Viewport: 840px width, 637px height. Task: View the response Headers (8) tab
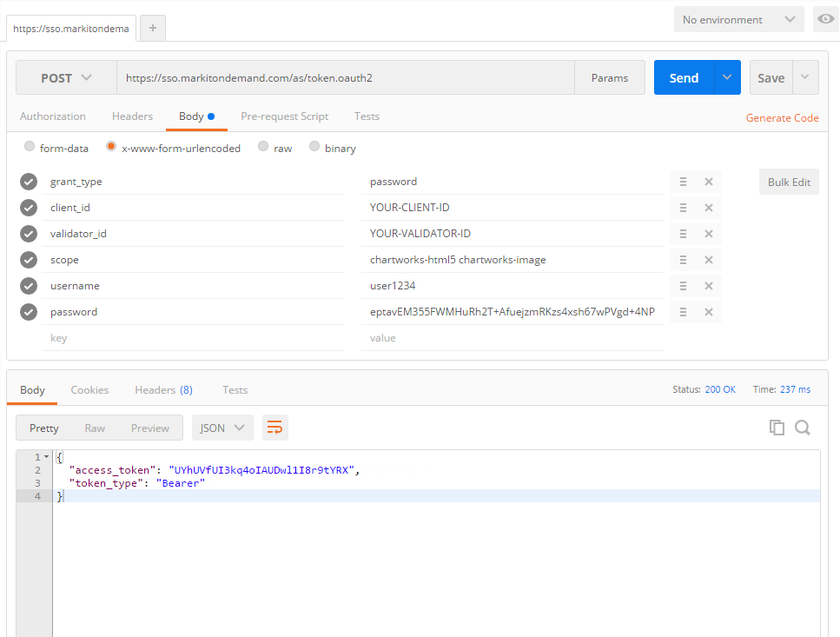(x=163, y=390)
